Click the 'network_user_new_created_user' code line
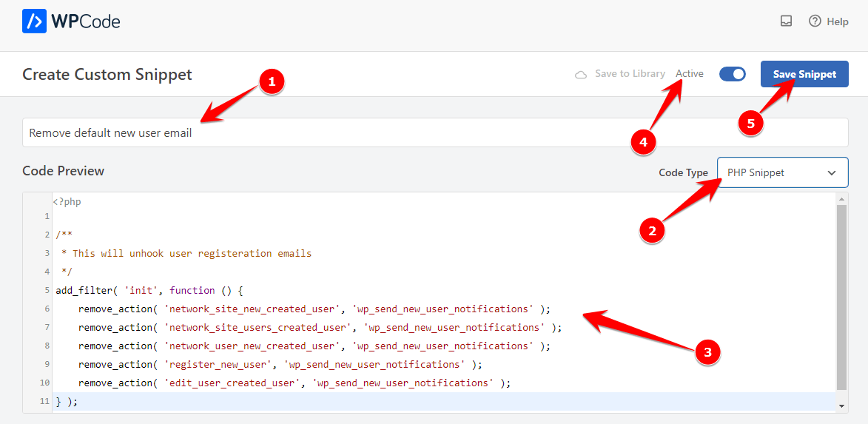Screen dimensions: 868x424 pyautogui.click(x=314, y=346)
